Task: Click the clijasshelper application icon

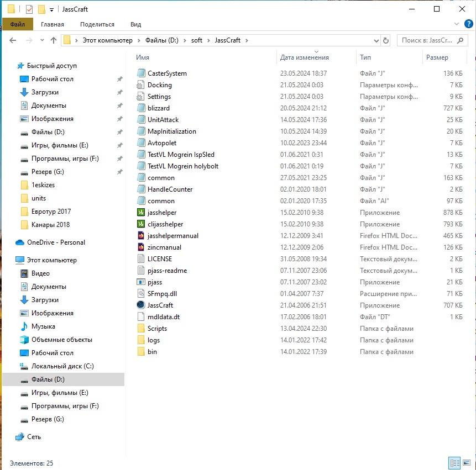Action: [140, 224]
